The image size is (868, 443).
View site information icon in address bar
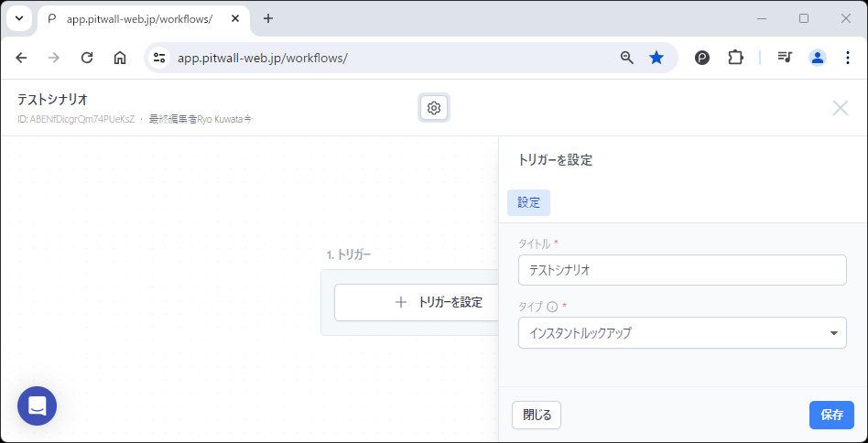(159, 58)
